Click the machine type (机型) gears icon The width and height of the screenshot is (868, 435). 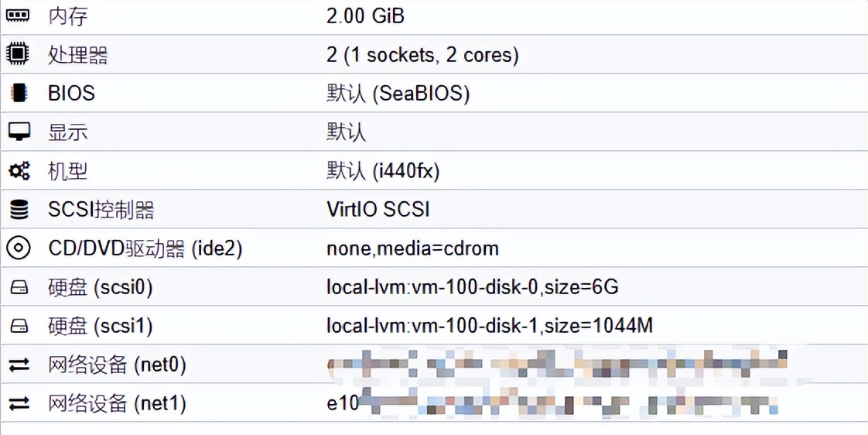[x=19, y=170]
